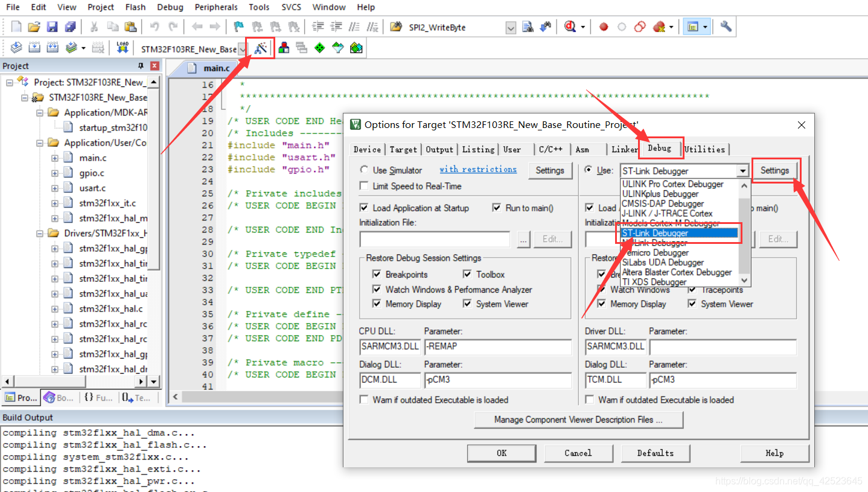Viewport: 868px width, 492px height.
Task: Download code to flash (LOAD icon)
Action: click(123, 48)
